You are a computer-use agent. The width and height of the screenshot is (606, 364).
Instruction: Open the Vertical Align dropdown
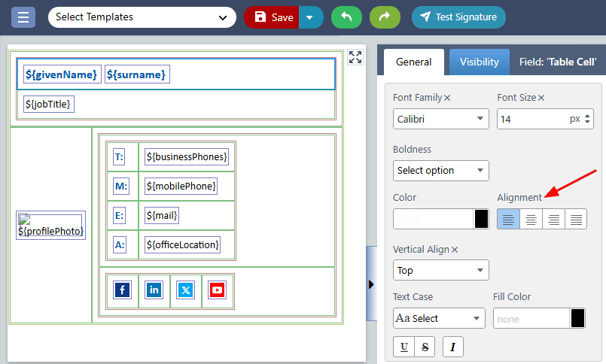(440, 270)
